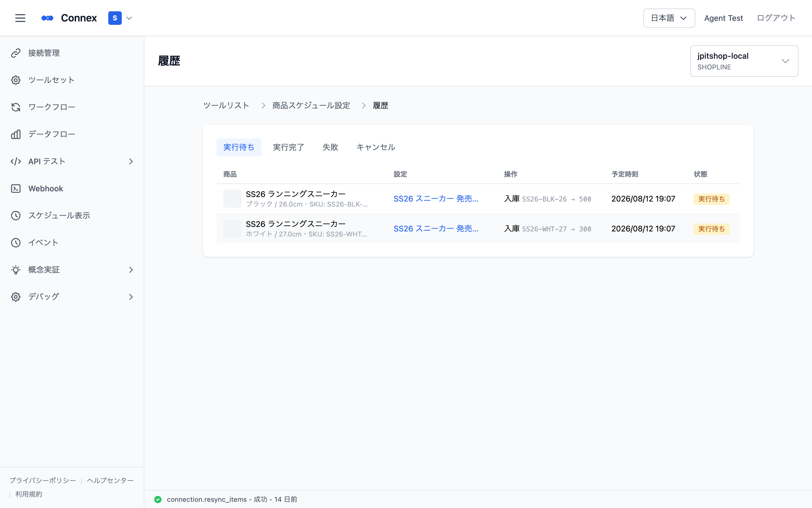Screen dimensions: 812x508
Task: Open SS26 スニーカー link in BLK-26 row
Action: click(436, 199)
